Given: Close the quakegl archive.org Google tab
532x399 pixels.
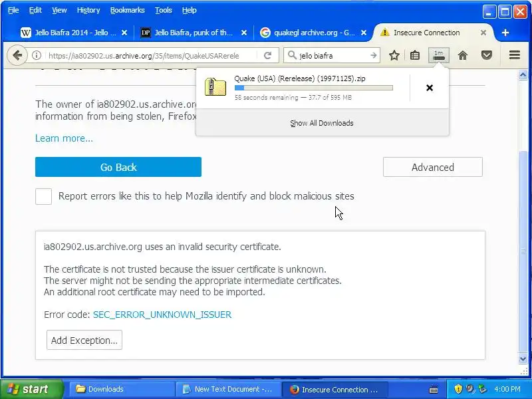Looking at the screenshot, I should click(x=363, y=33).
